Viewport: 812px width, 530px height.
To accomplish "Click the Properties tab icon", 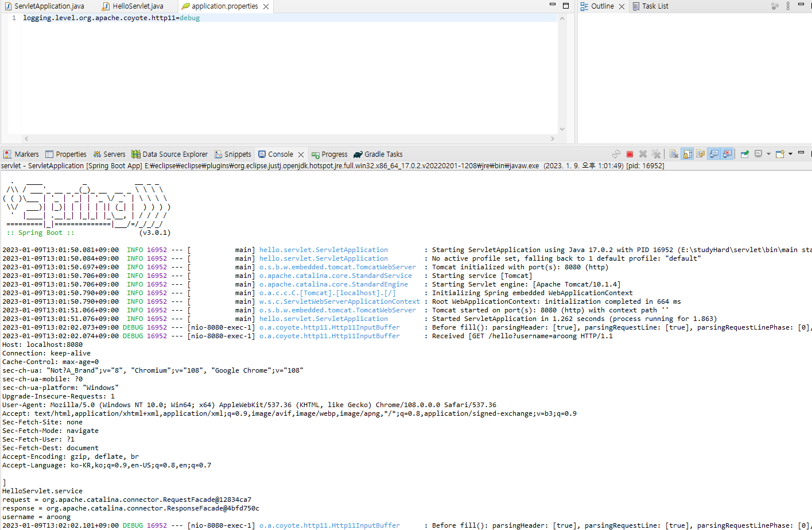I will click(49, 154).
